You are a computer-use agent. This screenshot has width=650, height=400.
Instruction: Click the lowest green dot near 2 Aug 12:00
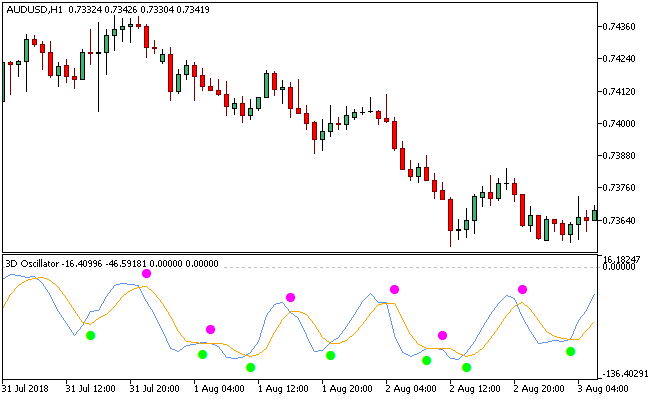[x=466, y=367]
